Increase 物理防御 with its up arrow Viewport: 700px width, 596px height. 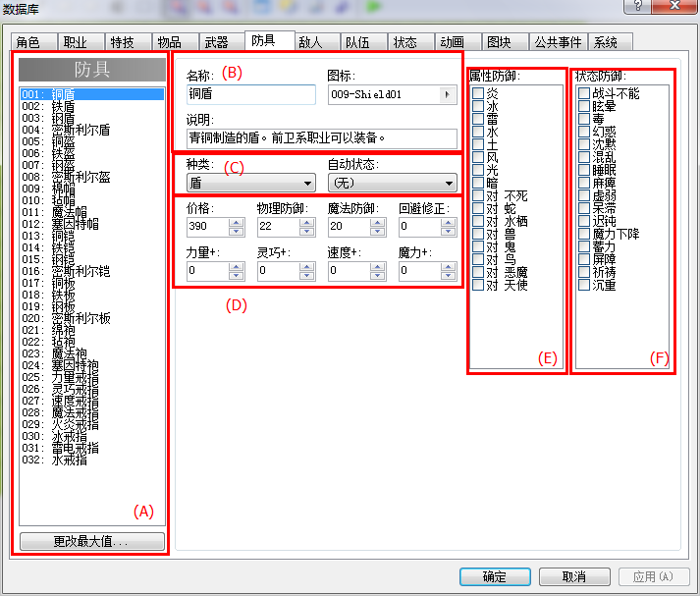click(x=306, y=222)
